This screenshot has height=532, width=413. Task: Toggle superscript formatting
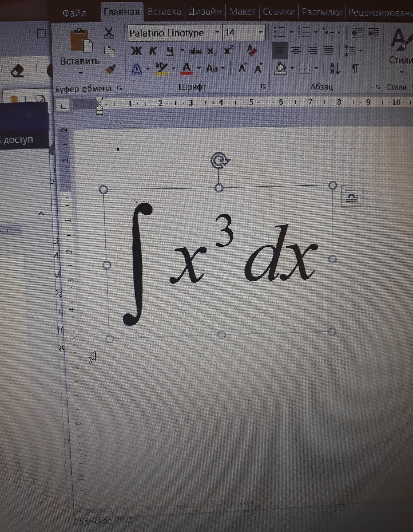[228, 50]
